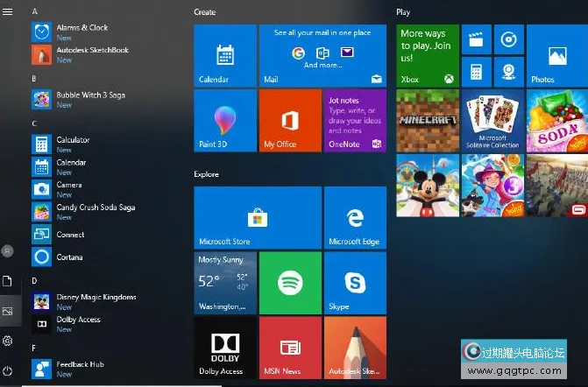
Task: Launch Cortana from app list
Action: (57, 257)
